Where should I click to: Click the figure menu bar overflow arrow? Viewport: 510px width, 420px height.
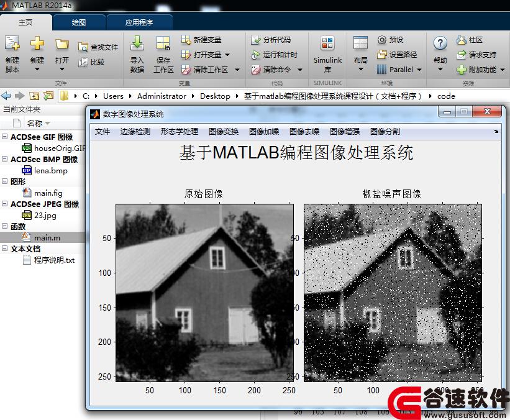click(x=496, y=132)
